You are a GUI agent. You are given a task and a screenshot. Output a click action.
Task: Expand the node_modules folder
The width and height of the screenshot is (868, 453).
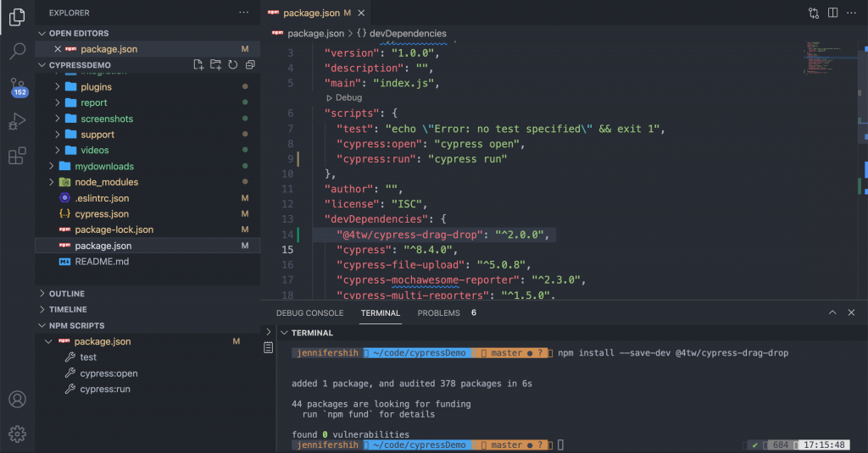coord(51,182)
